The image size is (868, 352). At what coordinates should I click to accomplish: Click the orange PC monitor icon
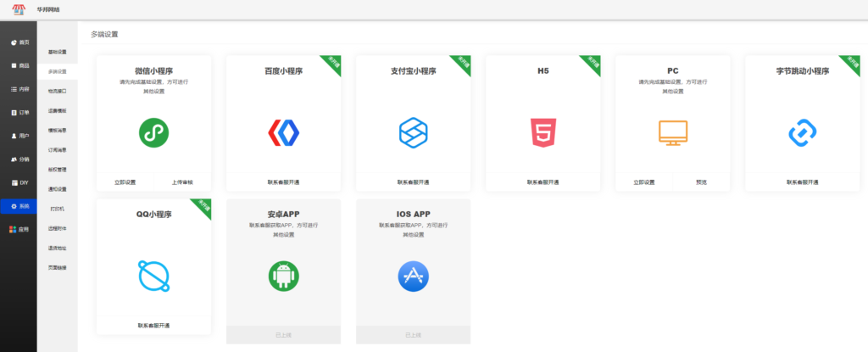click(x=672, y=133)
